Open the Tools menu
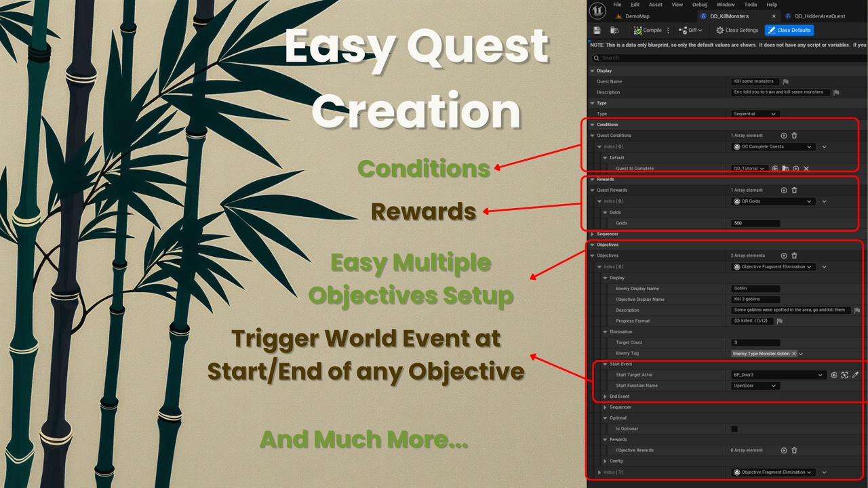This screenshot has height=488, width=868. (751, 5)
